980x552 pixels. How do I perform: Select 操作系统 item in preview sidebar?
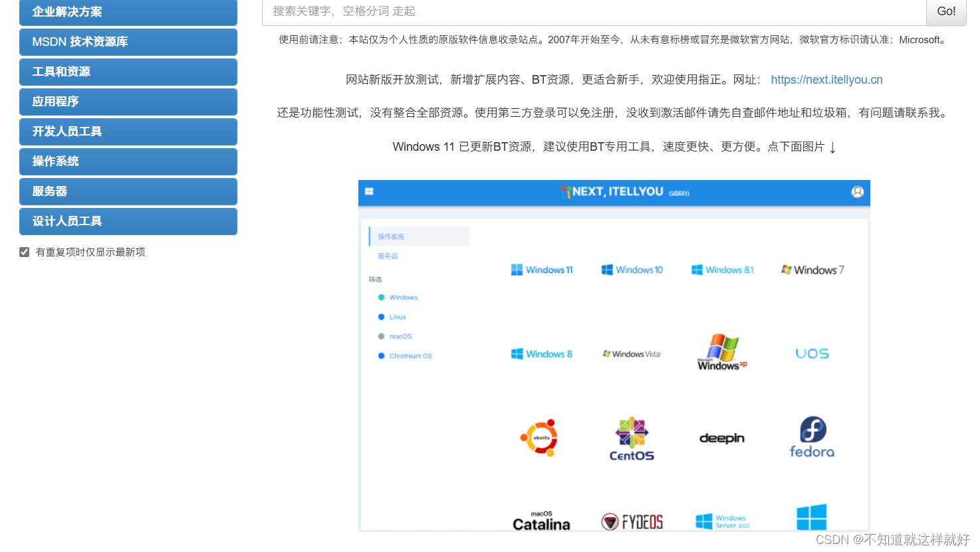420,236
